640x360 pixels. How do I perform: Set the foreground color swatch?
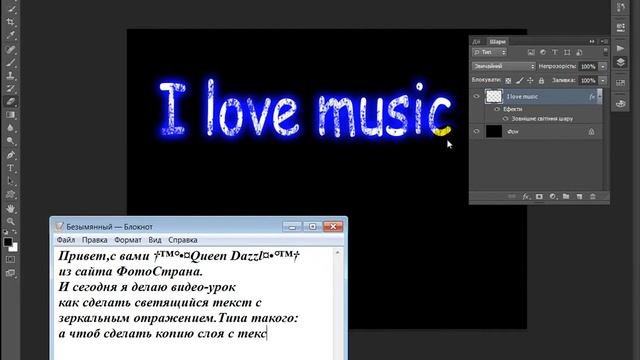(7, 242)
